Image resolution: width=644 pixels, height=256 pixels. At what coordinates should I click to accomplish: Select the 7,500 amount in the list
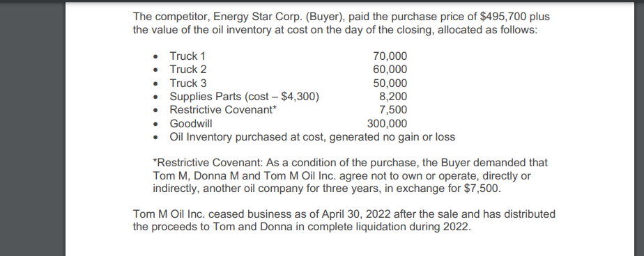pyautogui.click(x=393, y=110)
